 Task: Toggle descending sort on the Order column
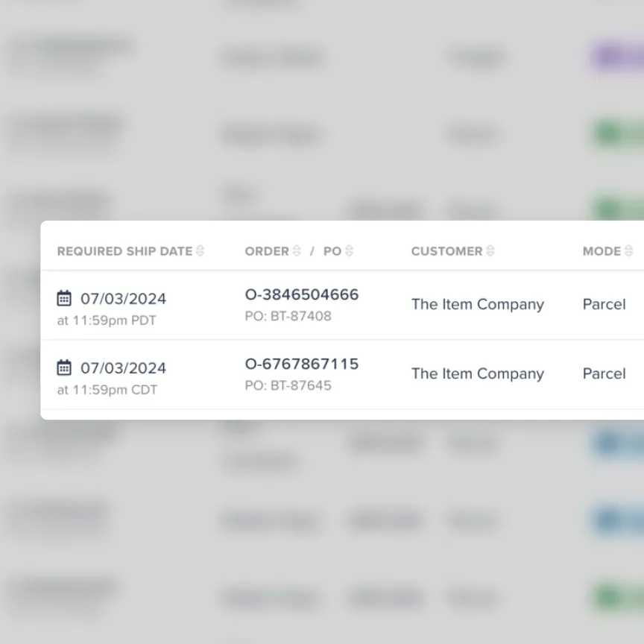tap(297, 254)
